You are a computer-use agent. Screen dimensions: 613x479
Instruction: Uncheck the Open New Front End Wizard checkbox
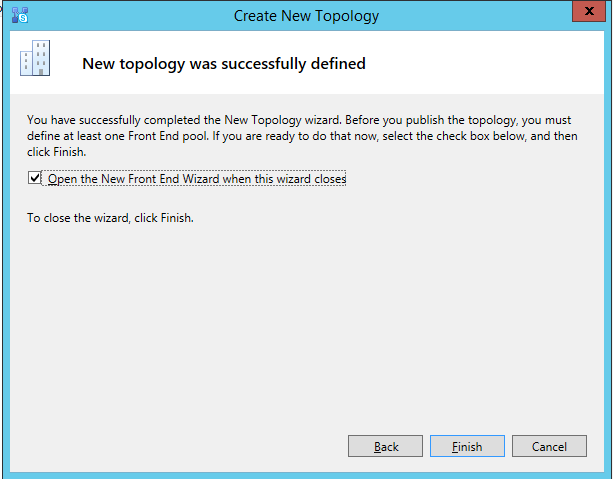36,178
